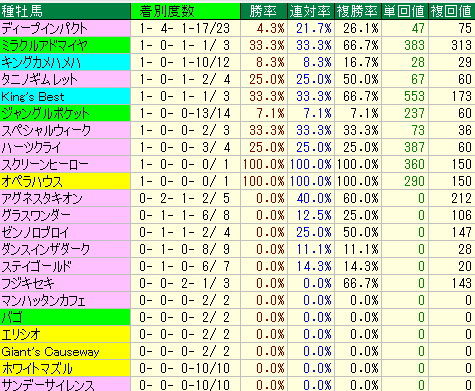The width and height of the screenshot is (475, 391).
Task: Click win return 383 for ミラクルアドマイヤ
Action: pos(414,45)
